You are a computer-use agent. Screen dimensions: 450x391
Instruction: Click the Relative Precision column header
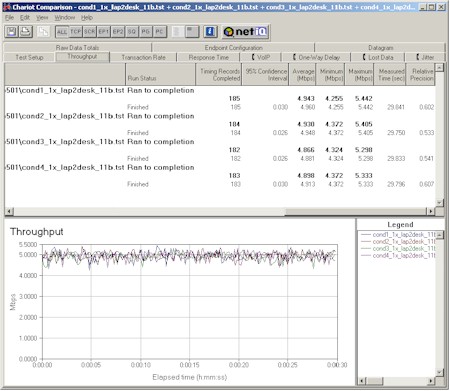pos(421,74)
